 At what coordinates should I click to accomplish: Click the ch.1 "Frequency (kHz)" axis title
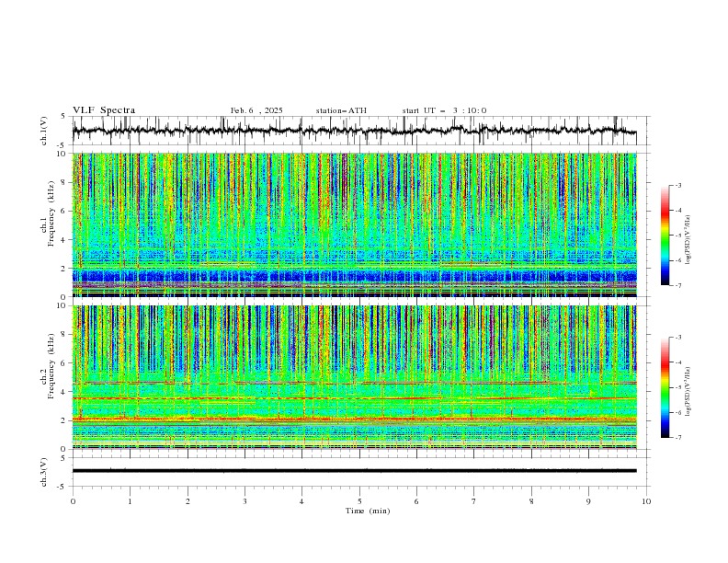click(x=51, y=212)
